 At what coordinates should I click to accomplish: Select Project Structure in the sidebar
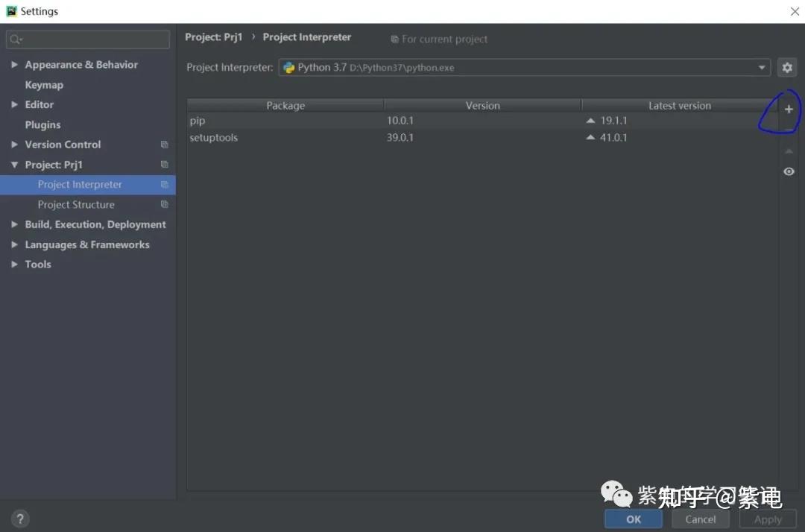pyautogui.click(x=75, y=204)
